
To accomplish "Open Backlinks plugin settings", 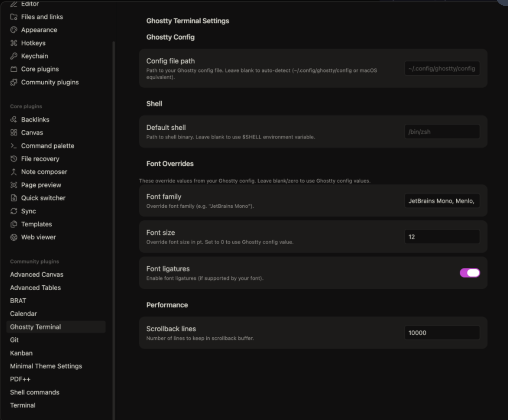I will tap(56, 120).
